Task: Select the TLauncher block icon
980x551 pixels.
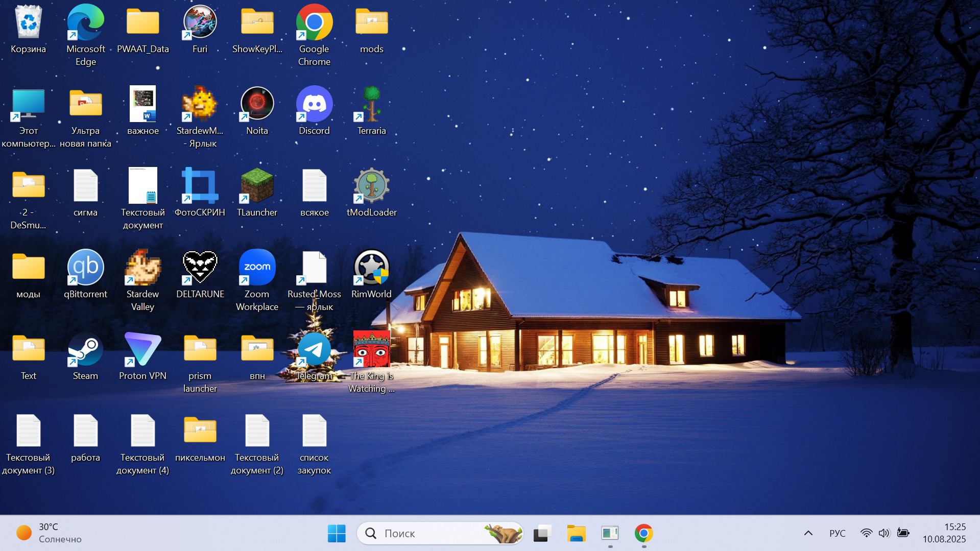Action: tap(257, 186)
